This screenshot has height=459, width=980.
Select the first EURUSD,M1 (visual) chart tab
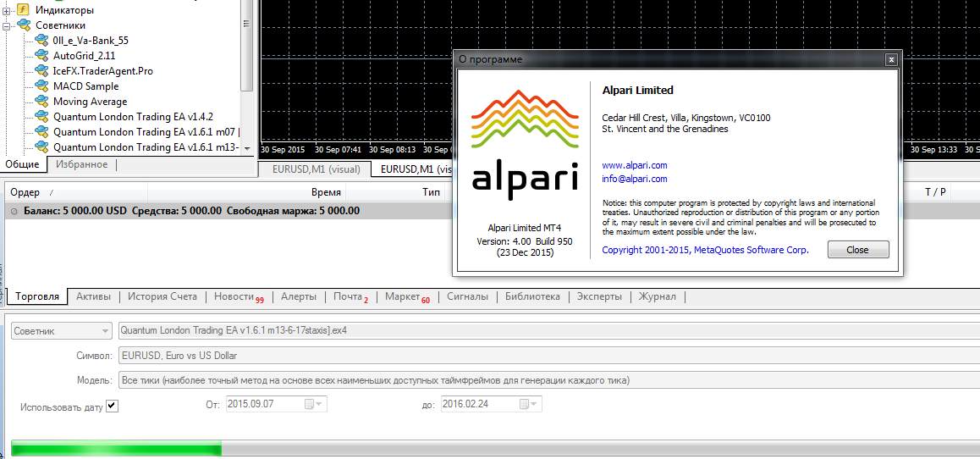tap(314, 169)
